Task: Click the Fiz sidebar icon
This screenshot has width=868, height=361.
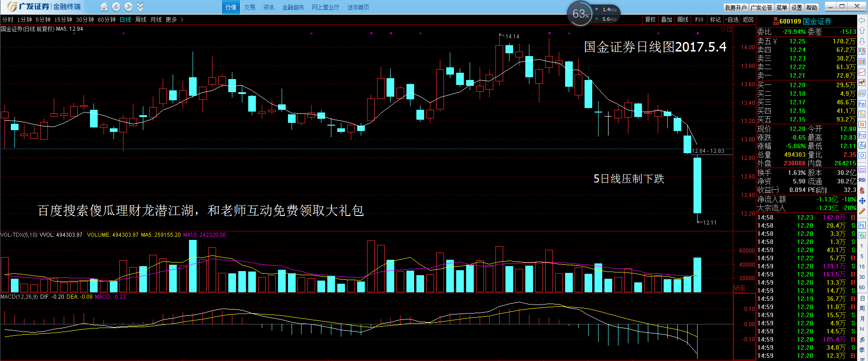Action: (x=862, y=135)
